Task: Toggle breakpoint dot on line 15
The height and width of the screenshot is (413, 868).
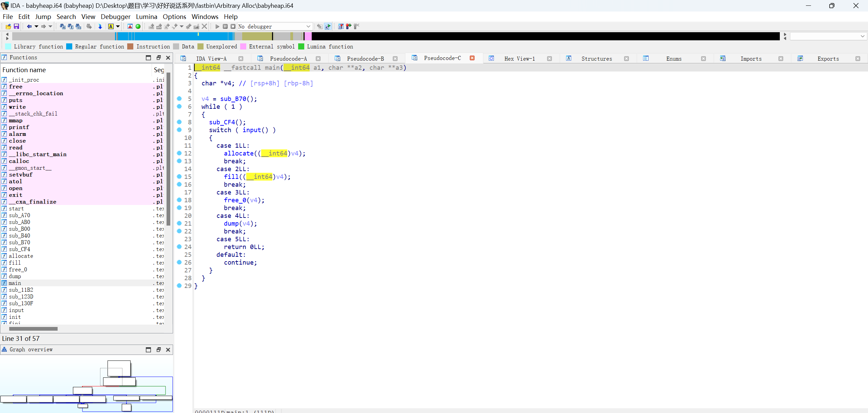Action: click(x=179, y=177)
